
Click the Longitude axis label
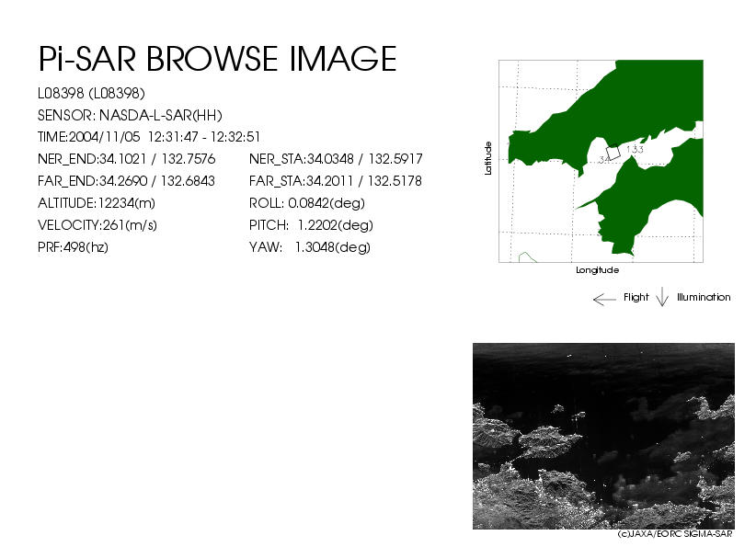tap(598, 270)
